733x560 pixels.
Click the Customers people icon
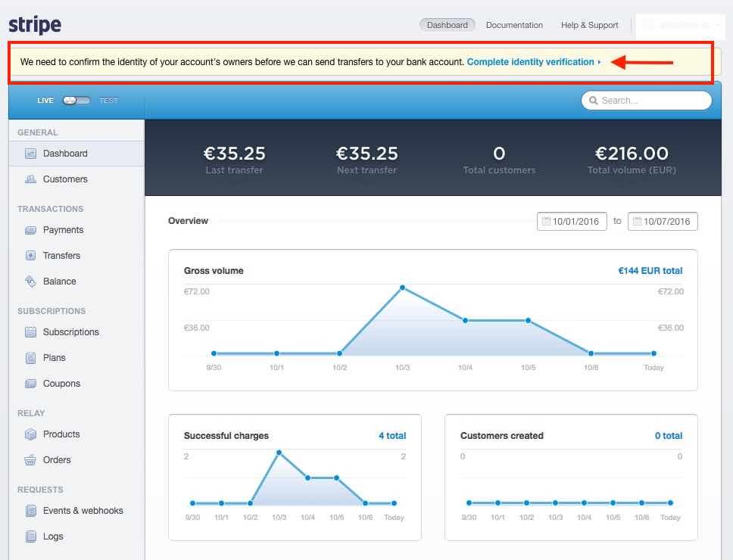30,179
